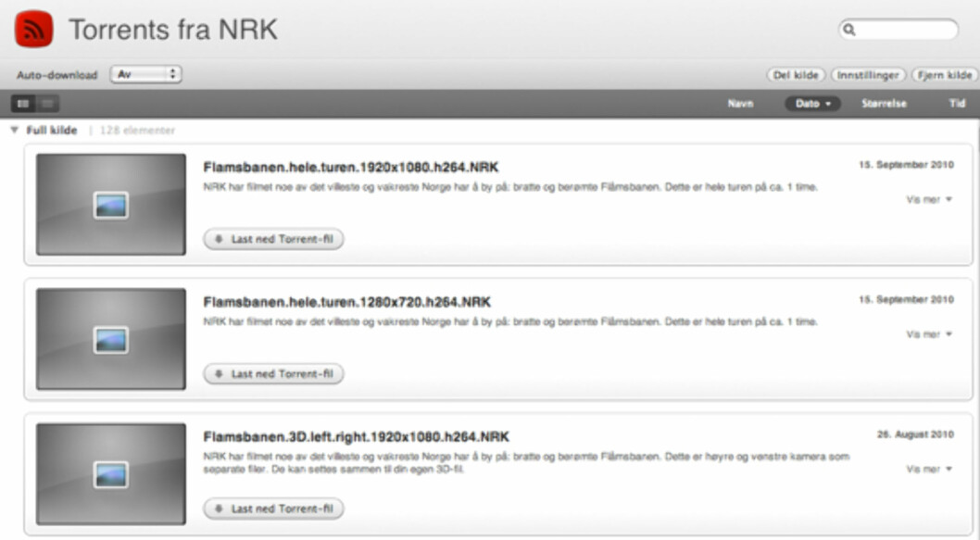Open Innstillinger settings button
Screen dimensions: 980x540
click(868, 75)
